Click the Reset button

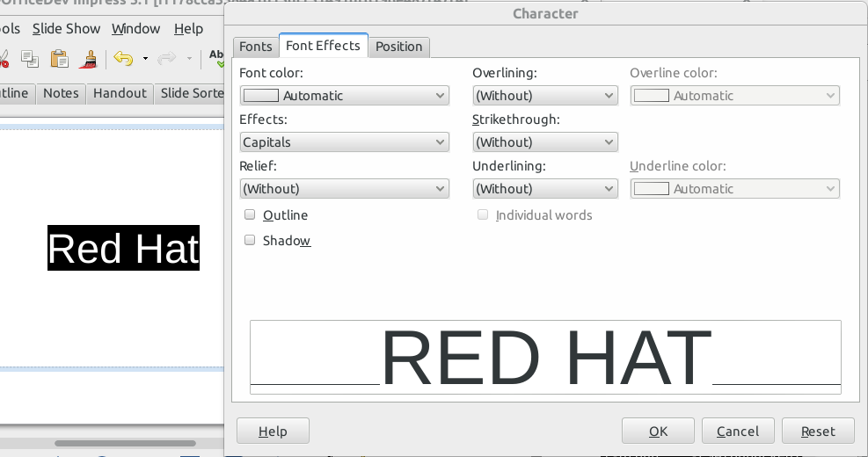pos(818,431)
